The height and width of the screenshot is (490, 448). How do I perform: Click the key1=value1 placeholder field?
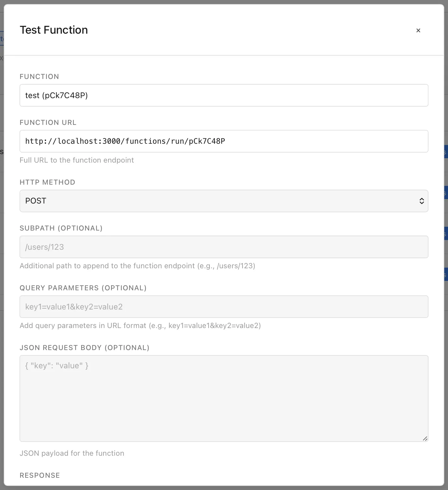click(224, 307)
